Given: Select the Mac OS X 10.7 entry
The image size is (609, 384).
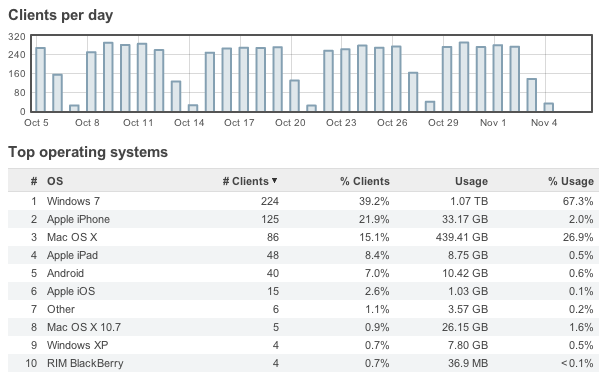Looking at the screenshot, I should pos(84,327).
